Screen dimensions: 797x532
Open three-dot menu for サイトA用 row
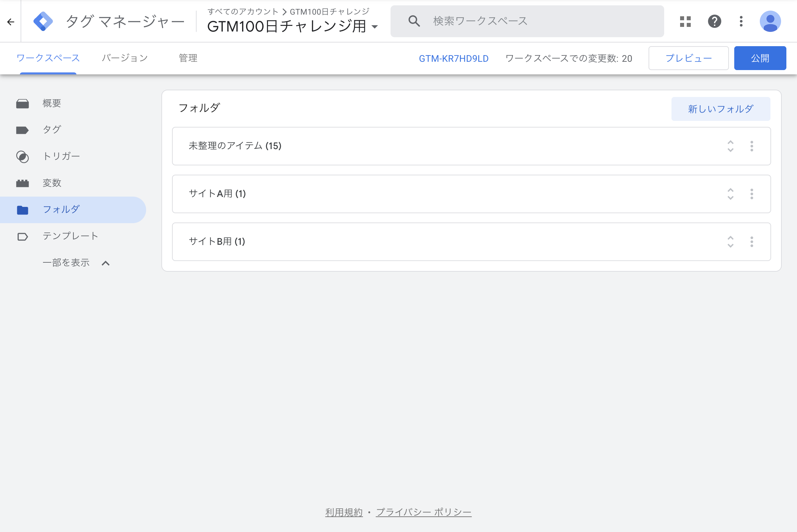(752, 194)
